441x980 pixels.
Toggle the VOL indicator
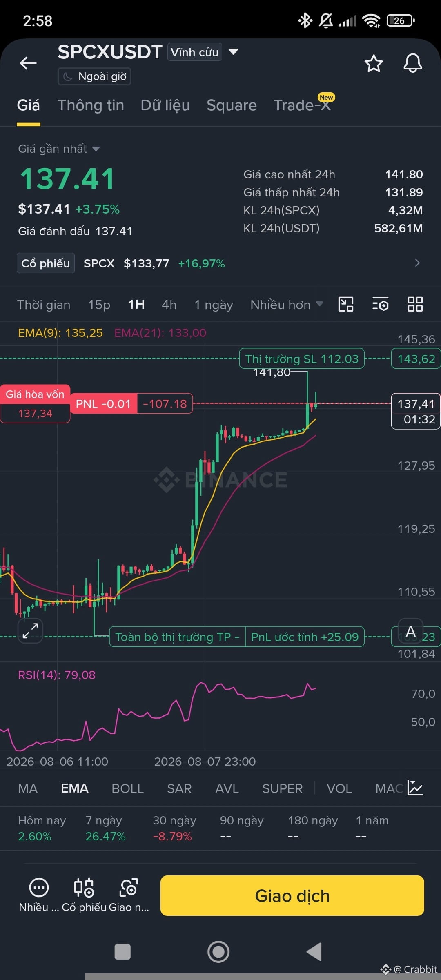point(339,788)
